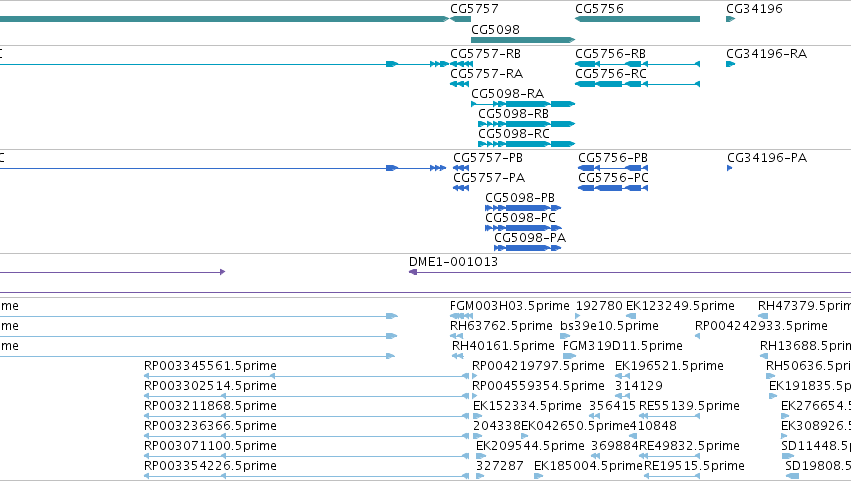Select EST RP003236366.5prime
Screen dimensions: 851x481
click(x=210, y=426)
